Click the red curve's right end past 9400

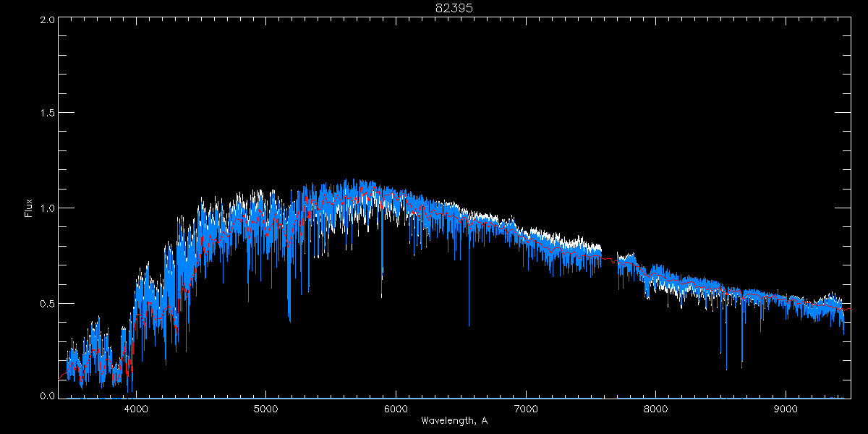[848, 309]
